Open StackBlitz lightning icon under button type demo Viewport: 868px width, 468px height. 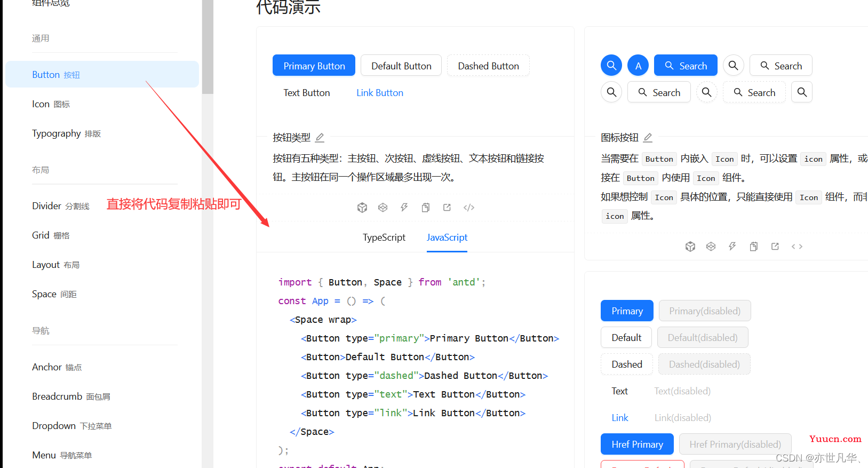click(404, 208)
